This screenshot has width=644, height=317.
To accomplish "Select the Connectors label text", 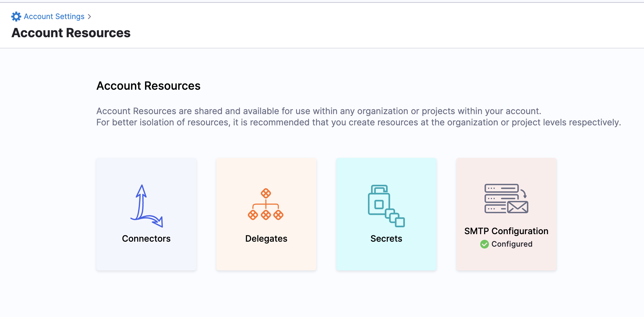I will point(146,239).
